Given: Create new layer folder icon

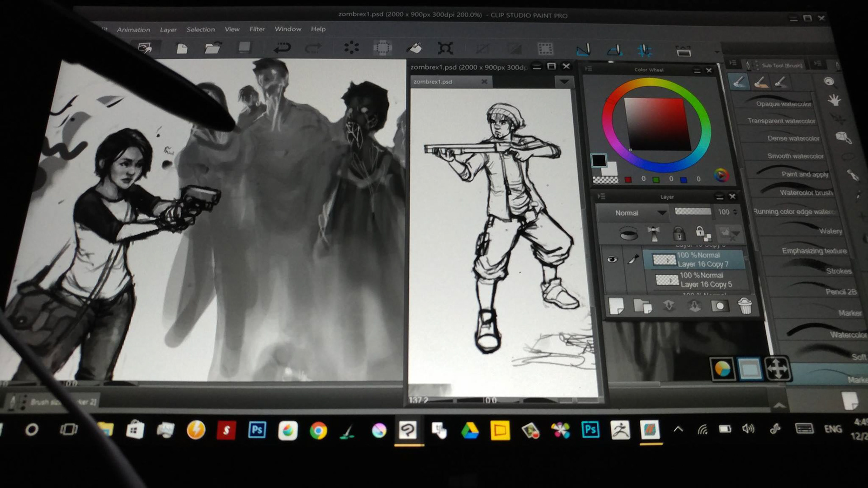Looking at the screenshot, I should click(x=642, y=306).
